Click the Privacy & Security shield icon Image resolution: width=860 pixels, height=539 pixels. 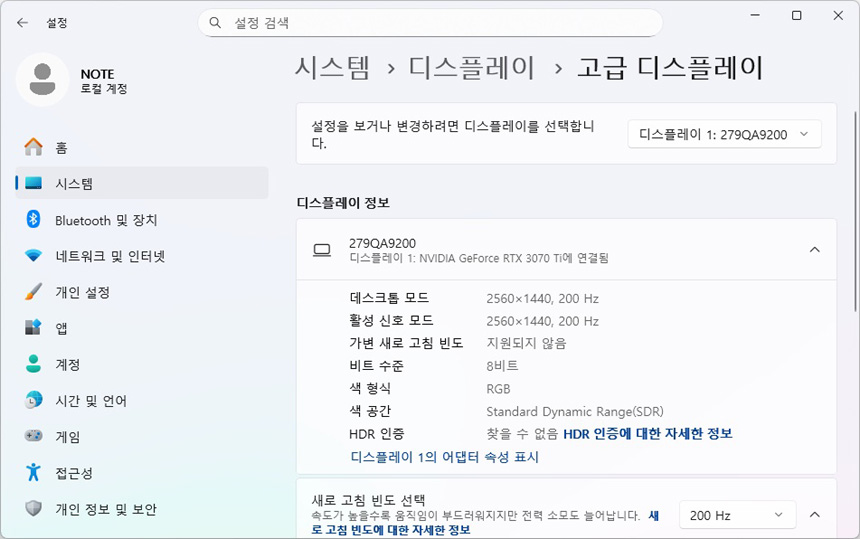(34, 509)
